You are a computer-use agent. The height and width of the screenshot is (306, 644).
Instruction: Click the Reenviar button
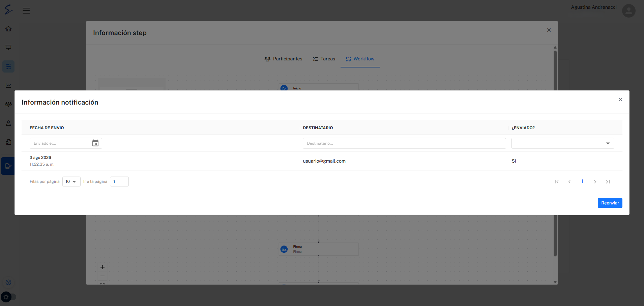pos(610,203)
